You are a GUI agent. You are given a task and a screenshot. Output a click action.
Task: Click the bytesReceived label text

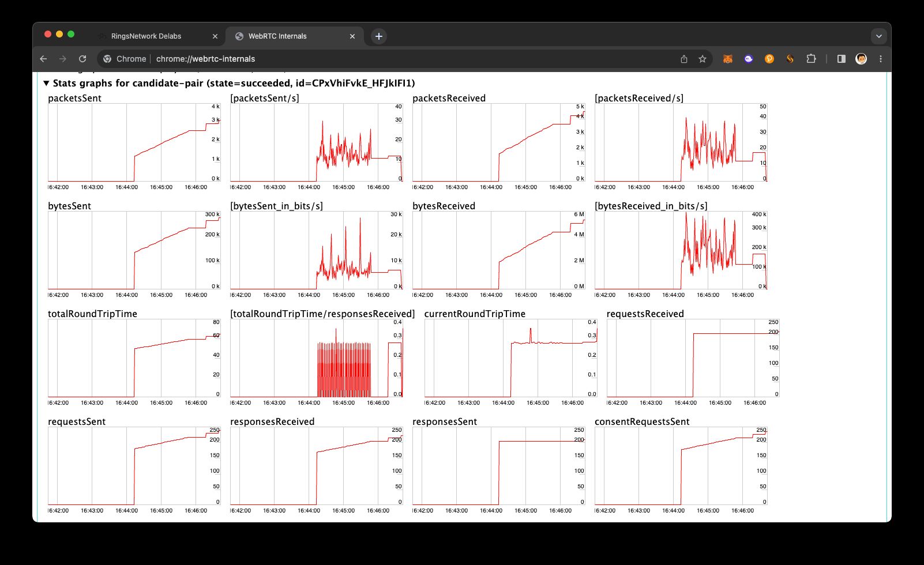coord(444,206)
